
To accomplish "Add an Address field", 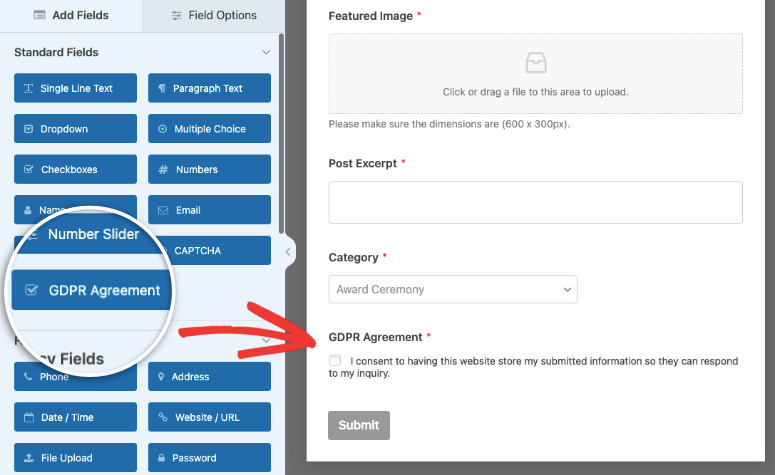I will tap(209, 377).
